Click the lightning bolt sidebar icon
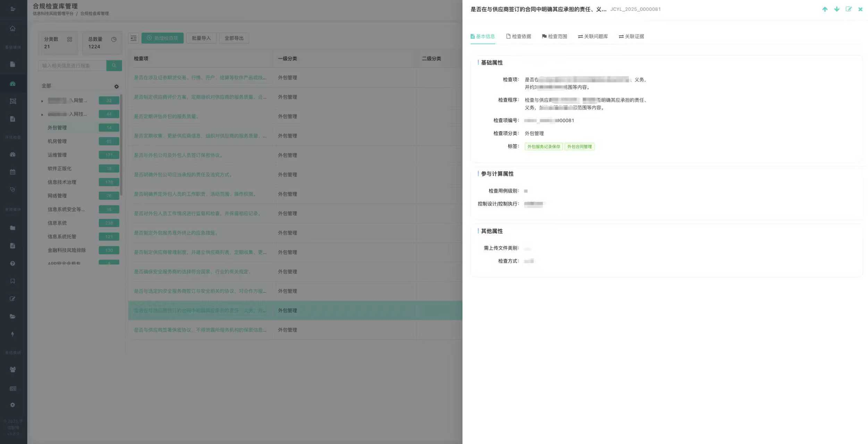 pyautogui.click(x=12, y=334)
